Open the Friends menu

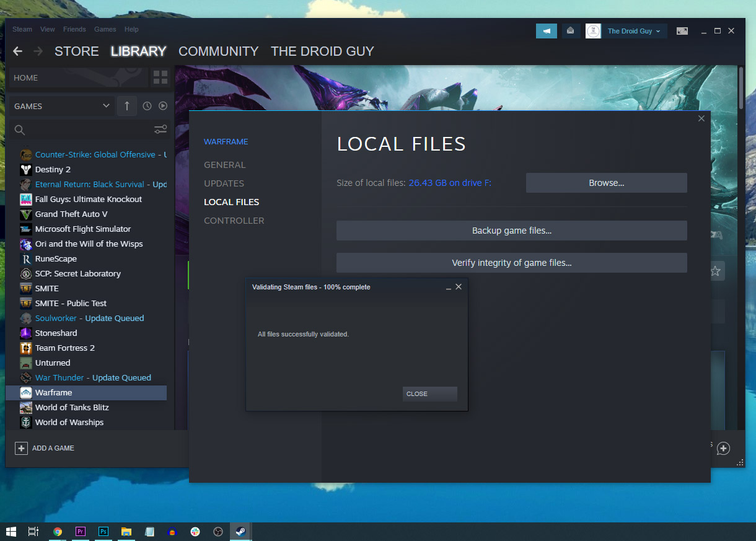click(74, 29)
